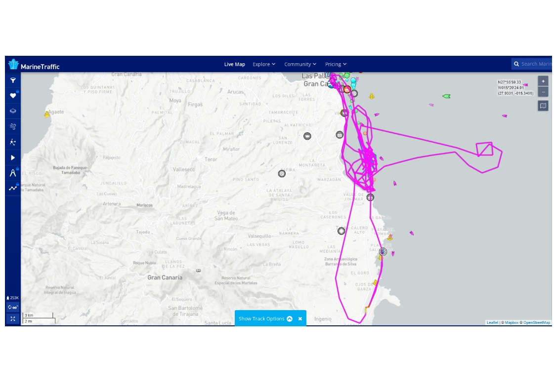Click the 253K vessels counter
The image size is (555, 392).
[x=13, y=298]
